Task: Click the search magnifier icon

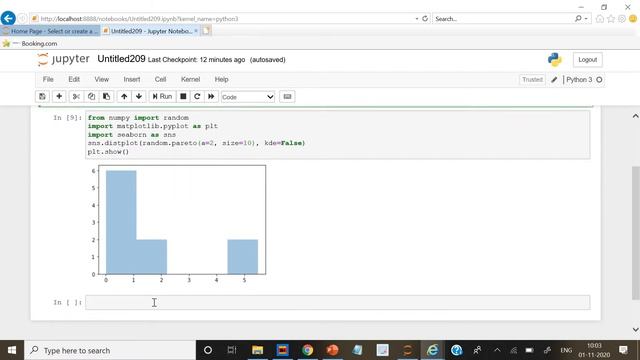Action: tap(578, 19)
